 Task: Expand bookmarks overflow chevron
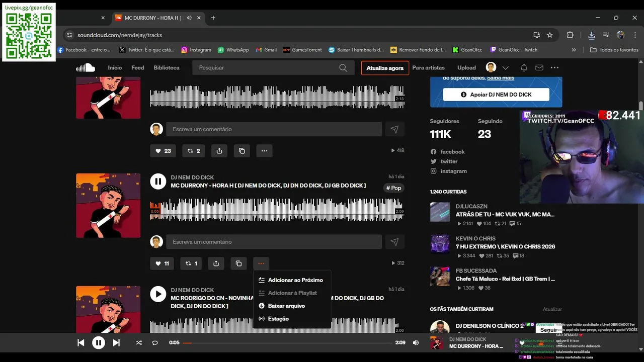point(574,50)
